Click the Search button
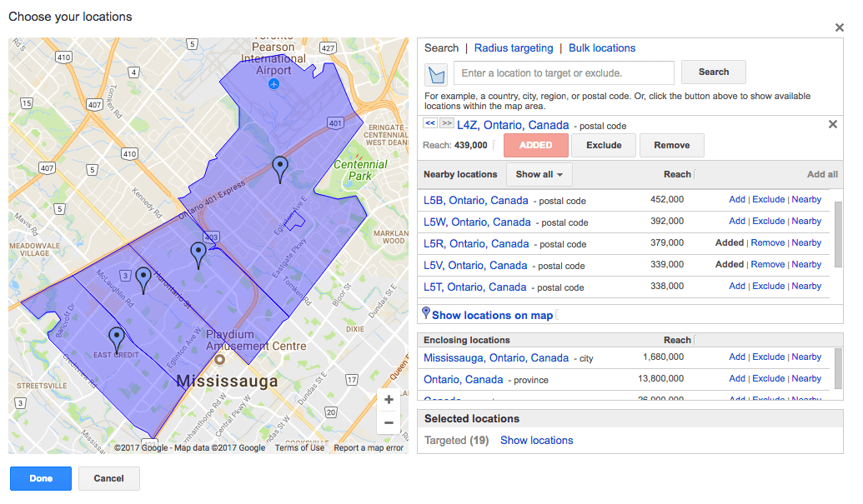Screen dimensions: 863x504 click(x=713, y=72)
